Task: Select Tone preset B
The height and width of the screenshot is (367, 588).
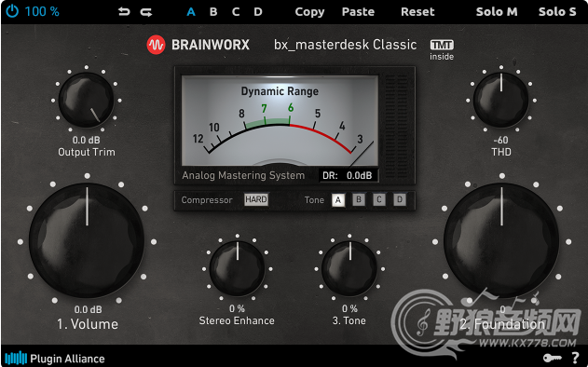Action: pos(359,199)
